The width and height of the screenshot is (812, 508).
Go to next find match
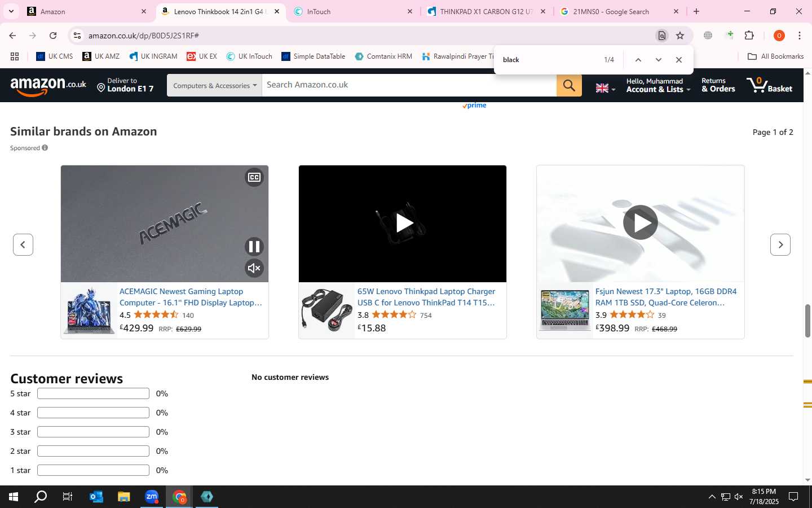[658, 60]
